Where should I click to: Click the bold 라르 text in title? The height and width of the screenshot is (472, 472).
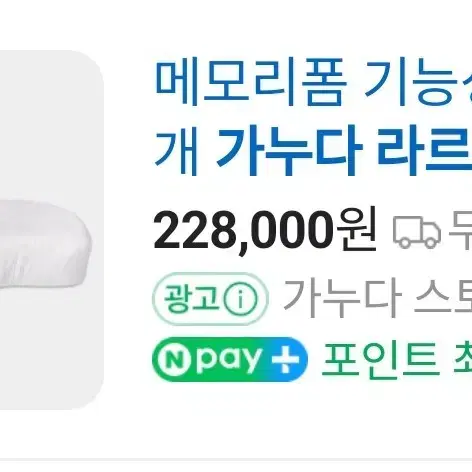[425, 152]
